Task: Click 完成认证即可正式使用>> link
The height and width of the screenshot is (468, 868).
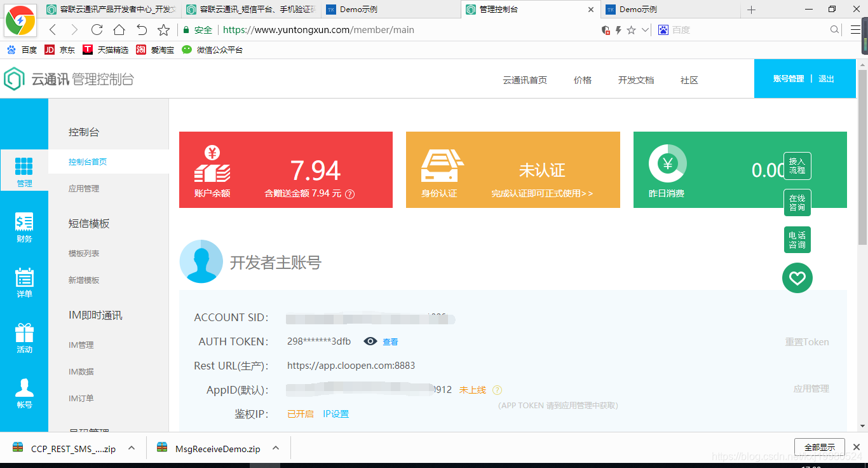Action: (542, 193)
